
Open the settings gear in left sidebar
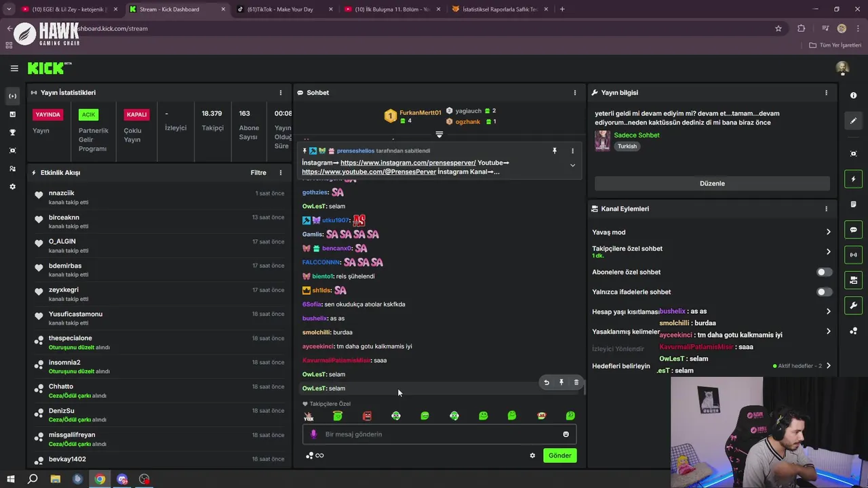[12, 186]
